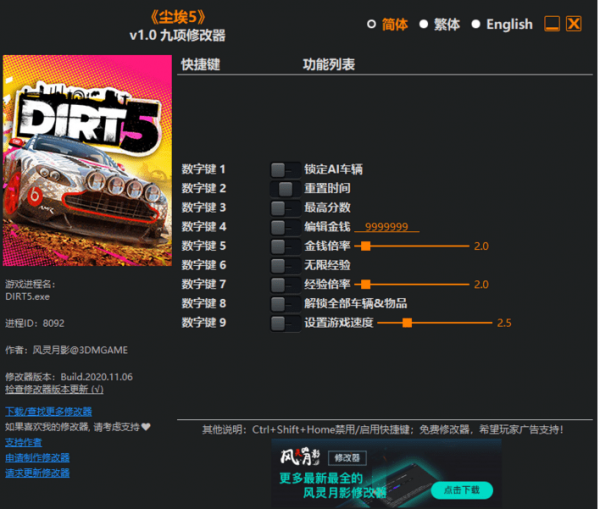Viewport: 600px width, 509px height.
Task: Switch on 无限经验 toggle
Action: click(x=285, y=265)
